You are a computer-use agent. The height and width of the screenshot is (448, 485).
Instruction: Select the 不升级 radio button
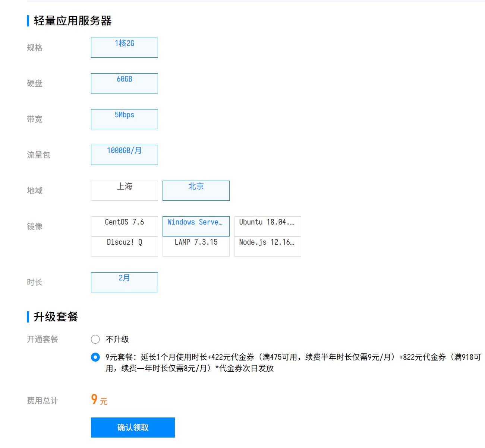click(x=95, y=339)
